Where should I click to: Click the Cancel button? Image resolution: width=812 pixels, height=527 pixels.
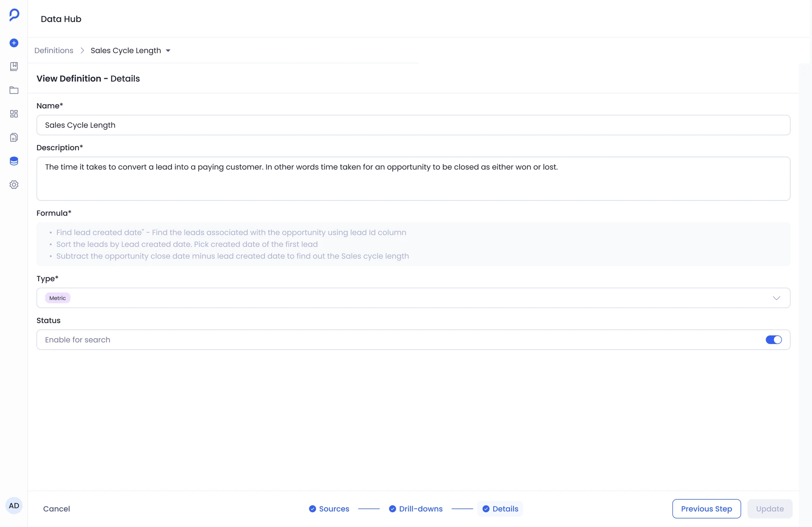tap(57, 509)
